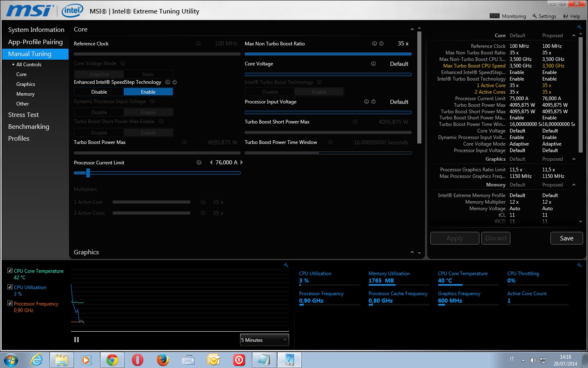Screen dimensions: 588x368
Task: Collapse the Core section in the main panel
Action: tap(412, 29)
